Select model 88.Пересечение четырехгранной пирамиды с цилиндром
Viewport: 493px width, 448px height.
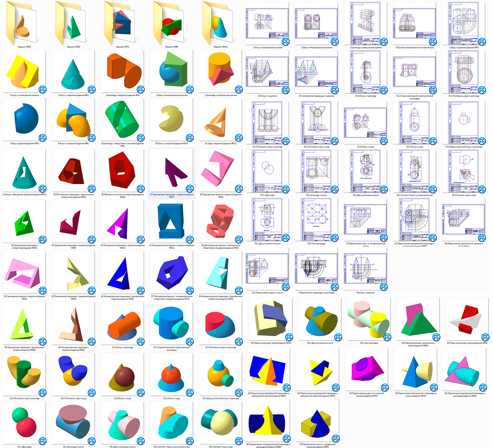(269, 421)
